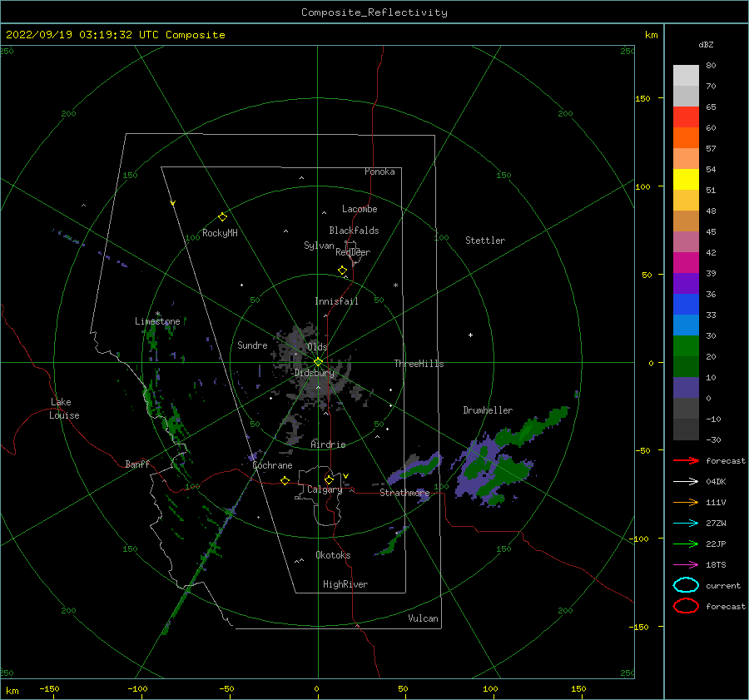749x700 pixels.
Task: Click the yellow radar site marker at center
Action: coord(318,362)
